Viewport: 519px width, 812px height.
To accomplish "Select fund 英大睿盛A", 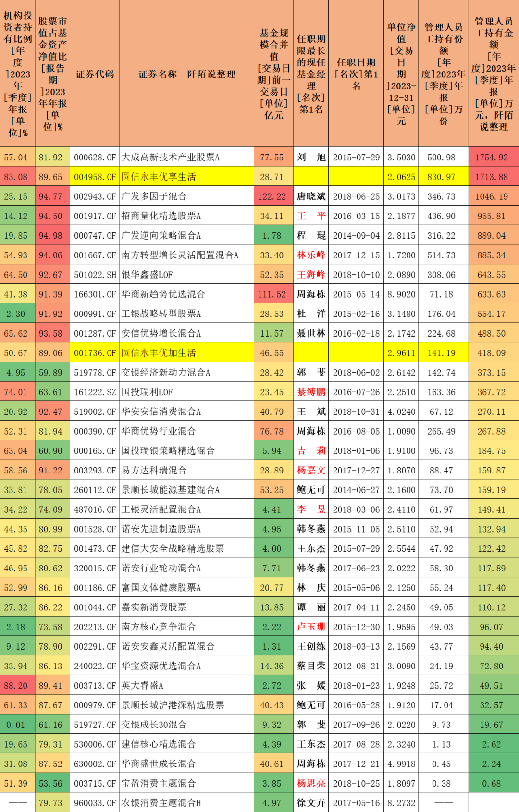I will (142, 686).
